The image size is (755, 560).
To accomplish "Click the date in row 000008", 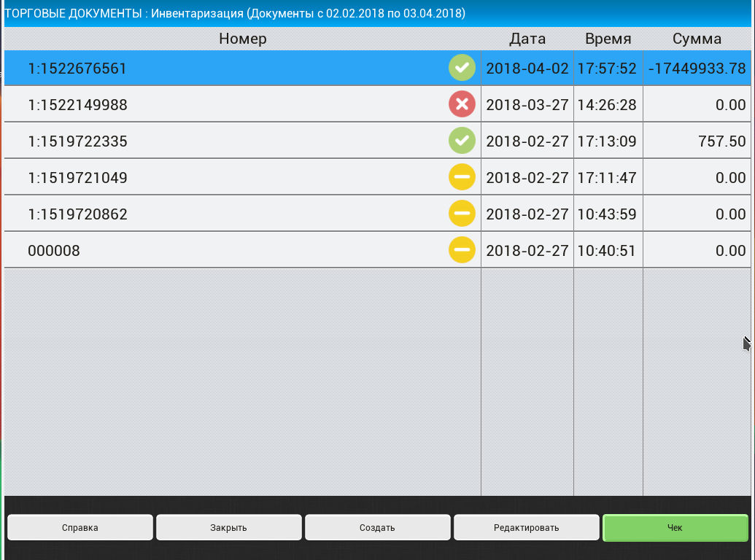I will pos(527,251).
